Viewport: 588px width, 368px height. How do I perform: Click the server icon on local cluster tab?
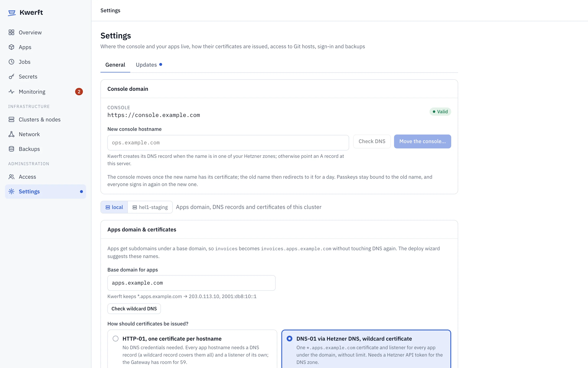[x=108, y=207]
